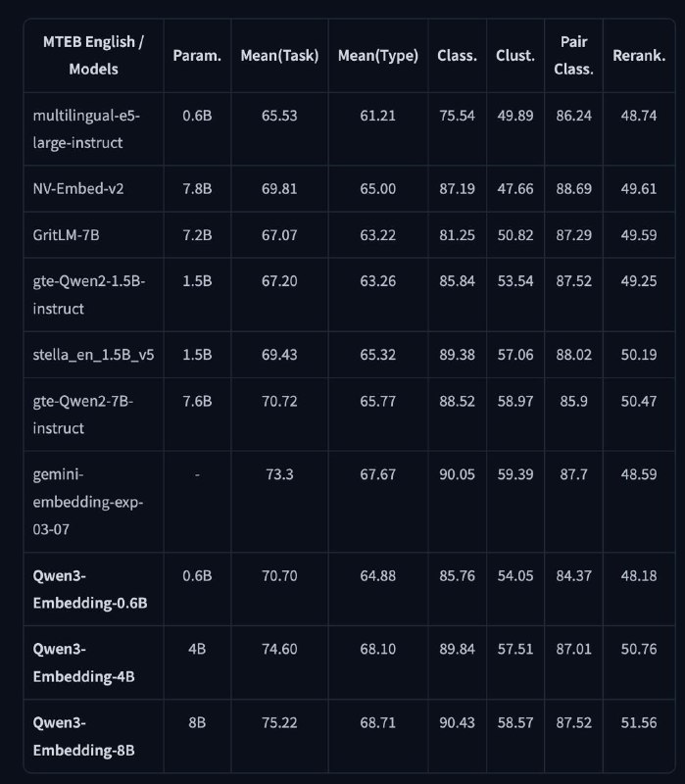The width and height of the screenshot is (685, 784).
Task: Click the Pair Class. column header
Action: (573, 56)
